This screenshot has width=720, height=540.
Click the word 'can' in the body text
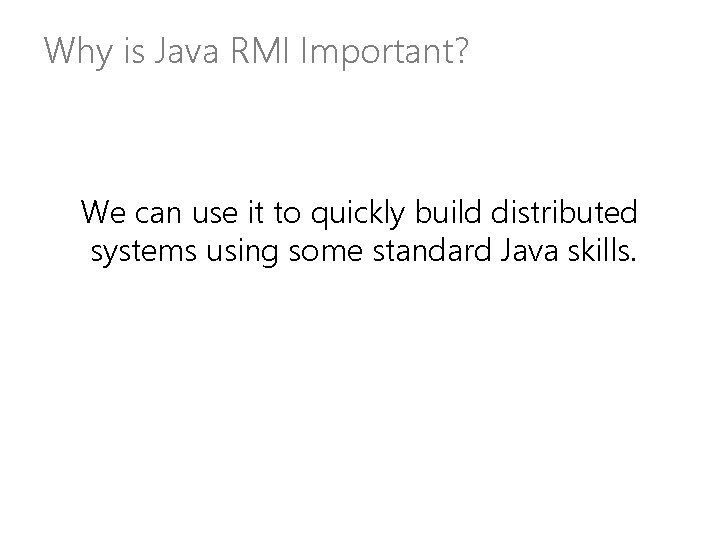(x=158, y=214)
